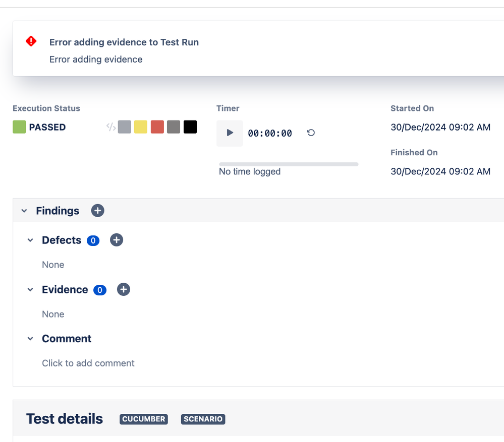
Task: Add a defect via the plus icon
Action: 117,240
